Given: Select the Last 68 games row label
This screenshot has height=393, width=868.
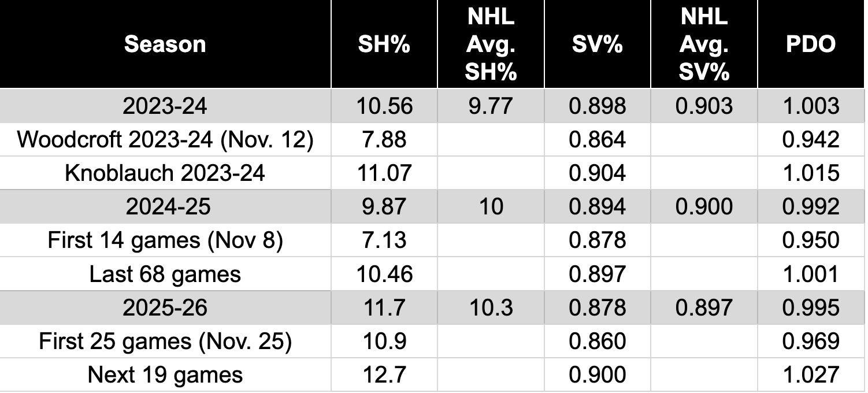Looking at the screenshot, I should click(x=165, y=273).
